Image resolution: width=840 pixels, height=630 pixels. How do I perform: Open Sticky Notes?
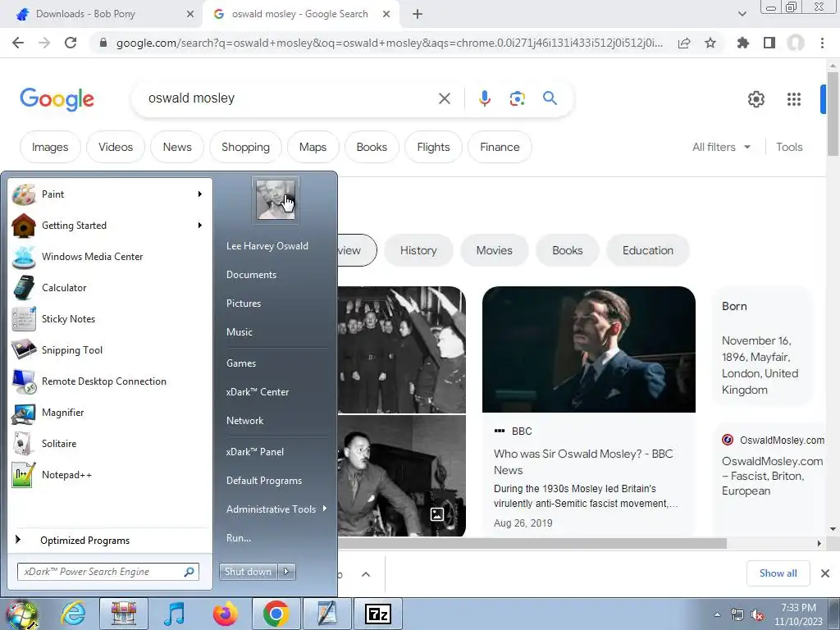(x=110, y=319)
